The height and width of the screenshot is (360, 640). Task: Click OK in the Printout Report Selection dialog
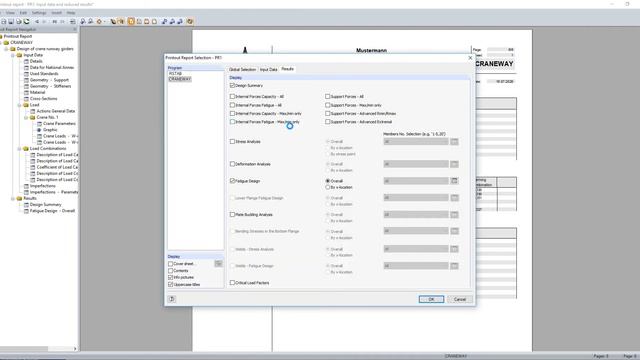431,299
